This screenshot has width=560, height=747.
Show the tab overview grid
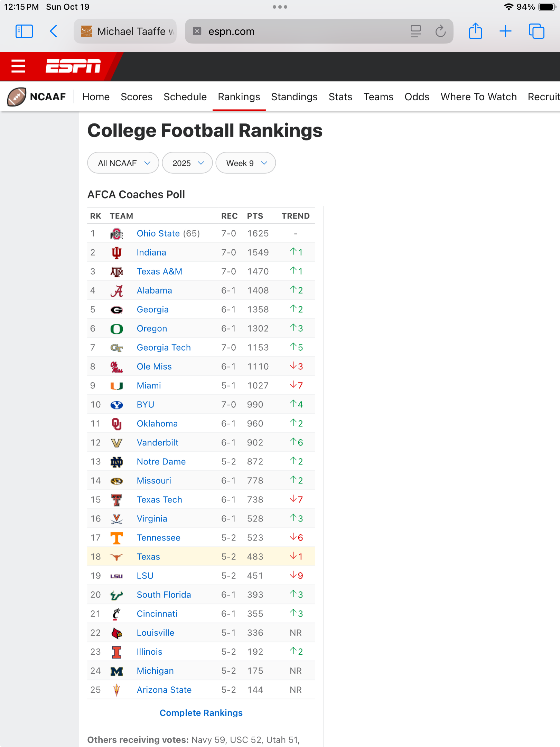(536, 31)
